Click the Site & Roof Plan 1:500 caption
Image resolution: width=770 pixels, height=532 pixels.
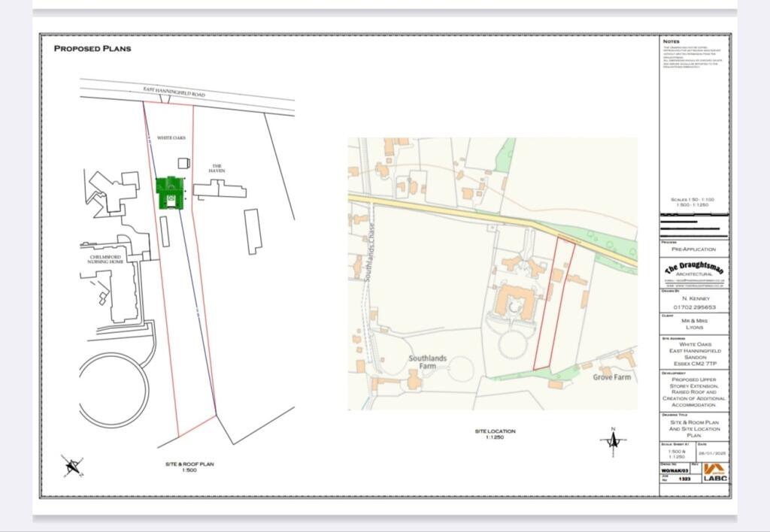189,467
